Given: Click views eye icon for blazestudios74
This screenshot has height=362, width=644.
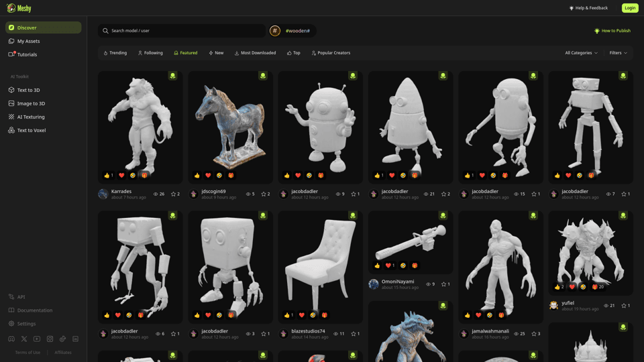Looking at the screenshot, I should [335, 334].
